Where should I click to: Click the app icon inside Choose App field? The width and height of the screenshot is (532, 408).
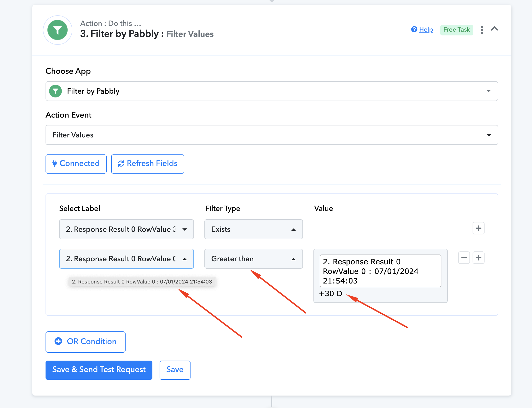tap(55, 91)
